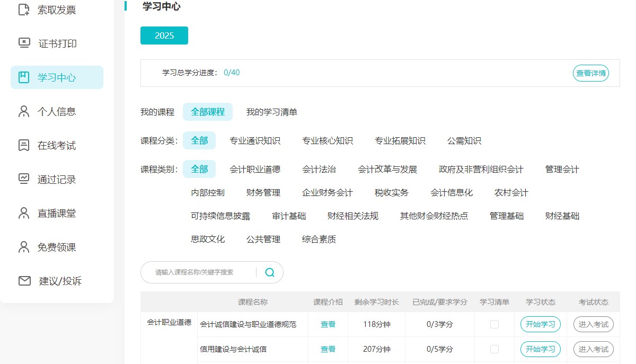The height and width of the screenshot is (364, 636).
Task: Check the 学习清单 box for 信用建设与会计诚信
Action: coord(494,349)
